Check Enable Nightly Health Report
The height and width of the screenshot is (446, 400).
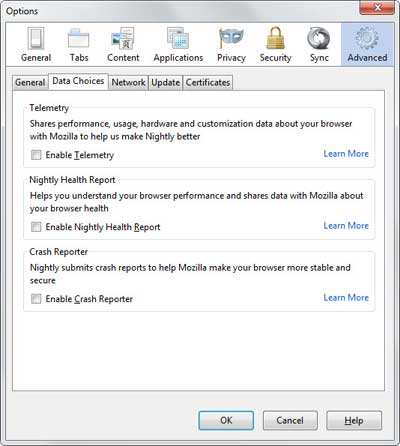pos(36,227)
